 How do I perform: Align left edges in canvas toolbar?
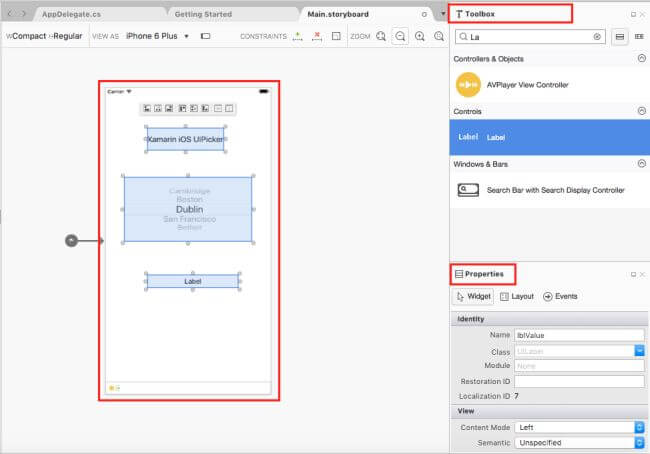pyautogui.click(x=147, y=109)
